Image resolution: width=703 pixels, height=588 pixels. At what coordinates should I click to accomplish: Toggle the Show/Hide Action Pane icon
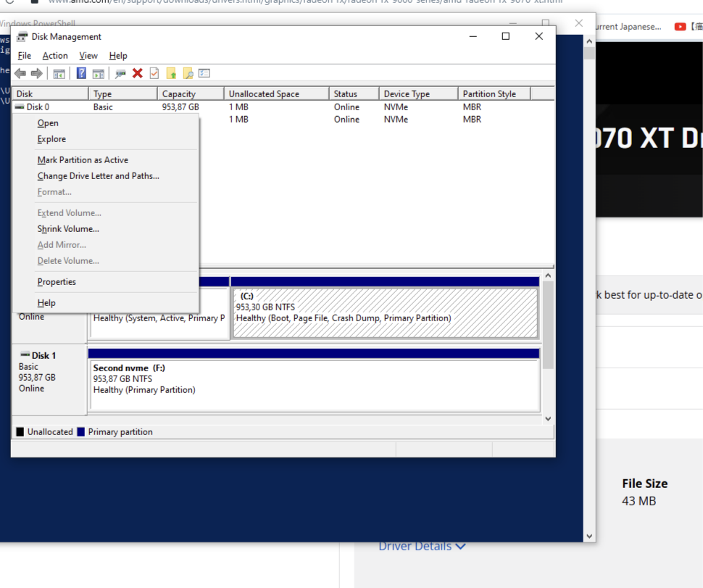(98, 73)
